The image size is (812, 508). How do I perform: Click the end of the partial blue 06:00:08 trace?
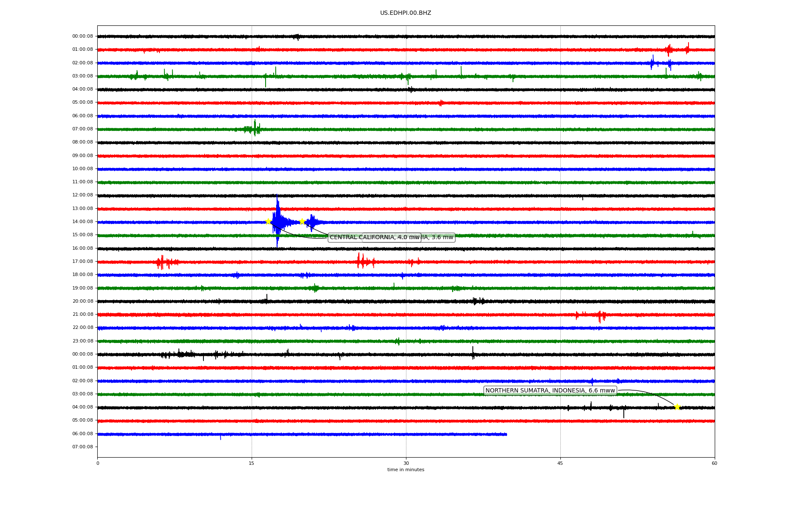point(506,434)
